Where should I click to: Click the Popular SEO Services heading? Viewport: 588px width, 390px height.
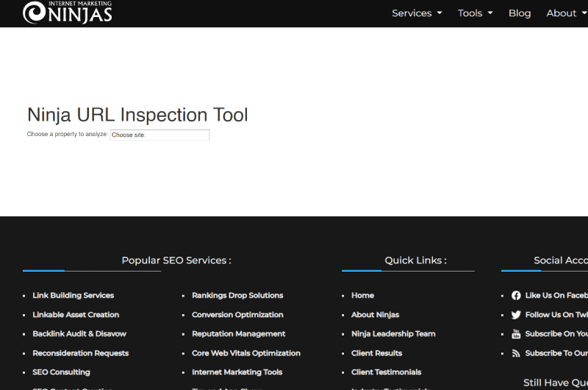(x=176, y=260)
